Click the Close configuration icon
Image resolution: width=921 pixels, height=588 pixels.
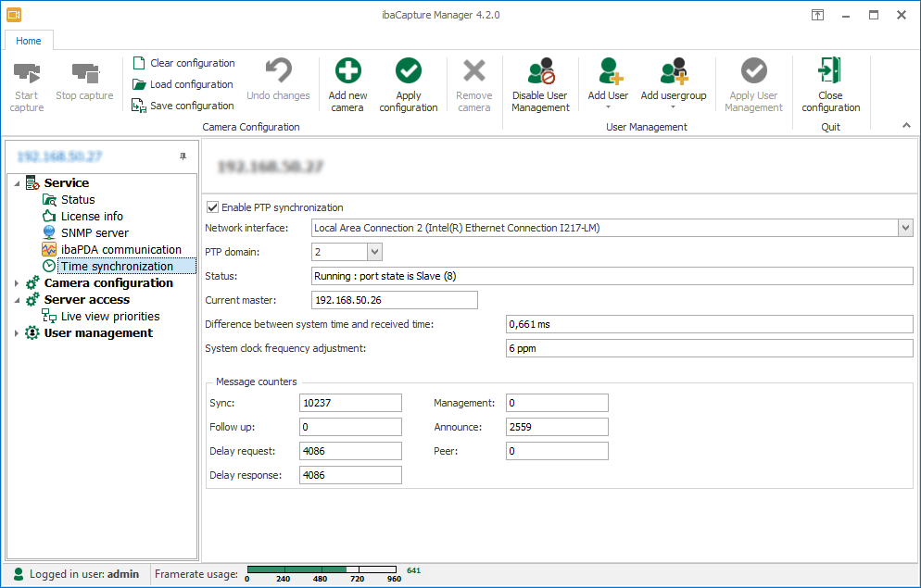click(830, 71)
